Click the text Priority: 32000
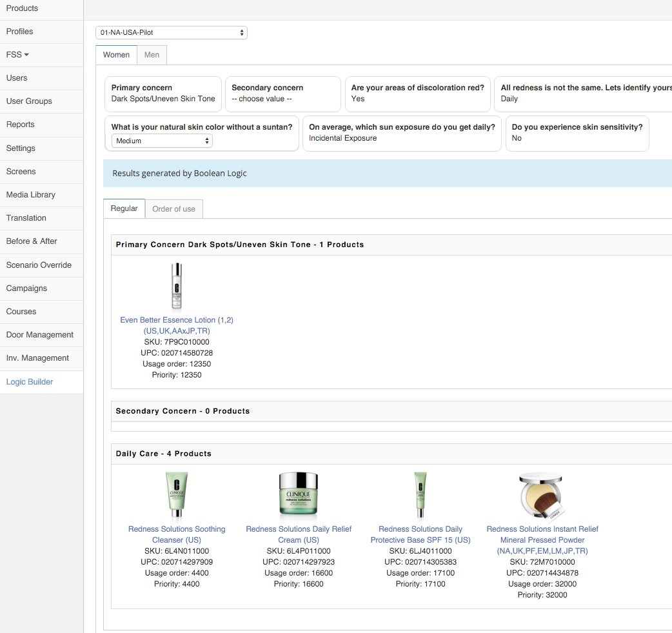Image resolution: width=672 pixels, height=633 pixels. pos(542,595)
